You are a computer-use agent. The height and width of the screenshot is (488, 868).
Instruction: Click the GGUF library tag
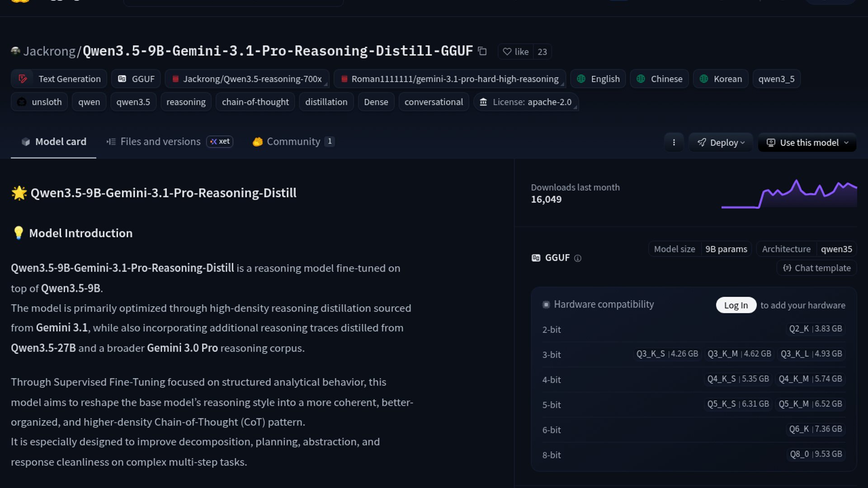[137, 79]
